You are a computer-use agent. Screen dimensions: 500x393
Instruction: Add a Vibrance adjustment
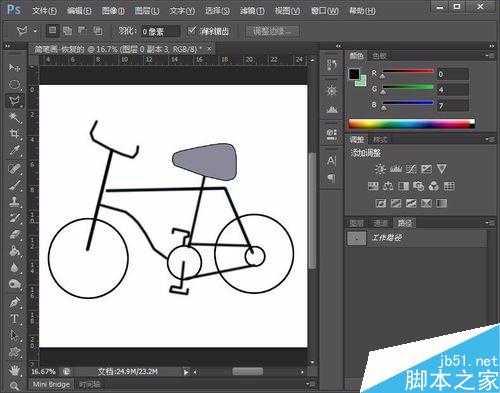point(442,169)
